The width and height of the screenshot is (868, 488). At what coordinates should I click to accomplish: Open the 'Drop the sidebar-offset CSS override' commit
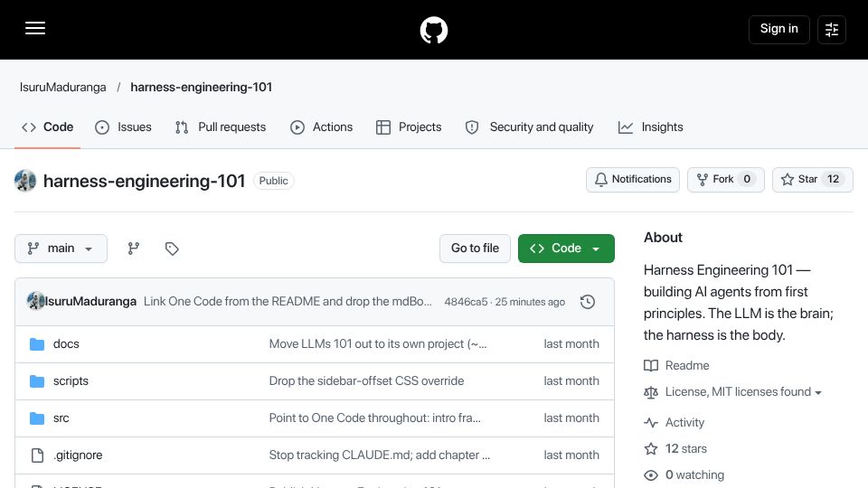366,381
